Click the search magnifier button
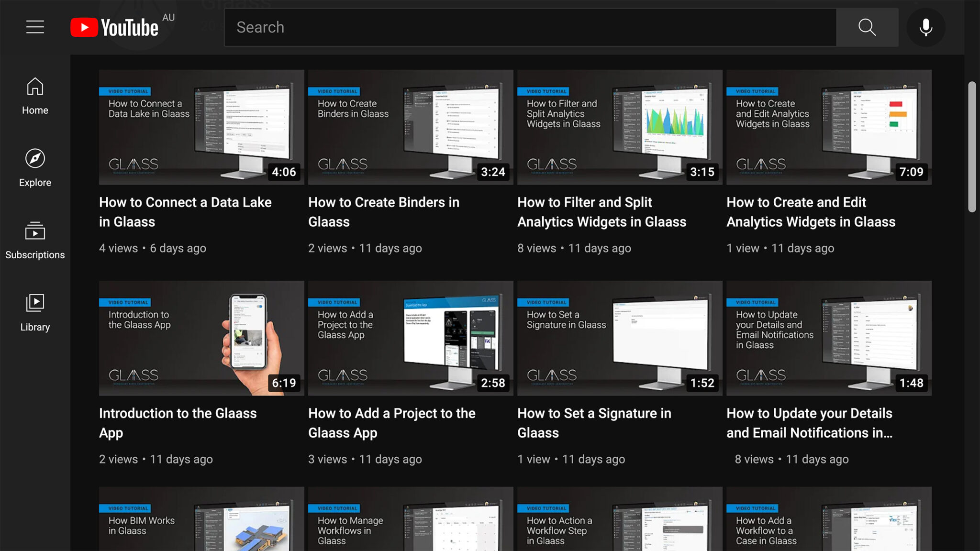980x551 pixels. 867,27
